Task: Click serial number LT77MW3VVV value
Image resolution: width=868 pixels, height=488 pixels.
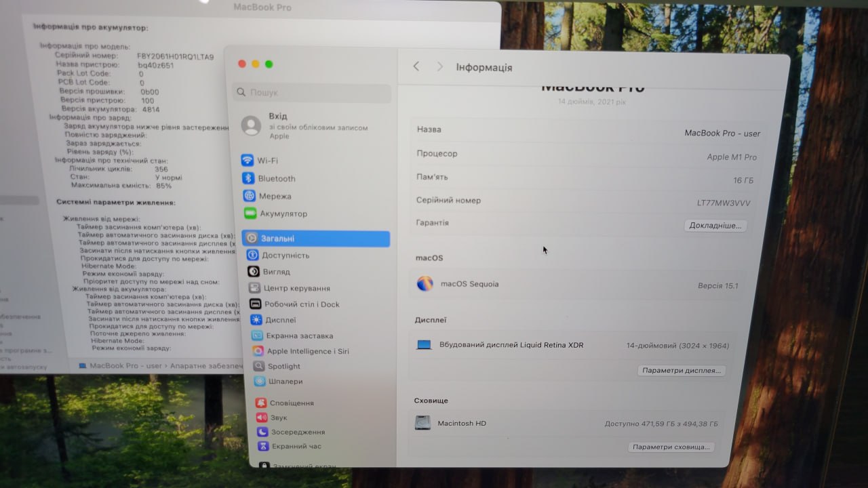Action: [x=724, y=203]
